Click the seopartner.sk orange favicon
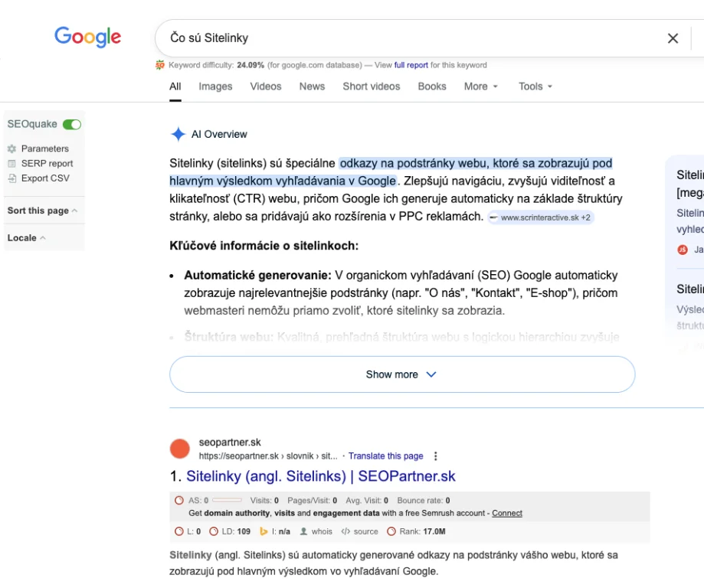Screen dimensions: 704x588 coord(179,449)
